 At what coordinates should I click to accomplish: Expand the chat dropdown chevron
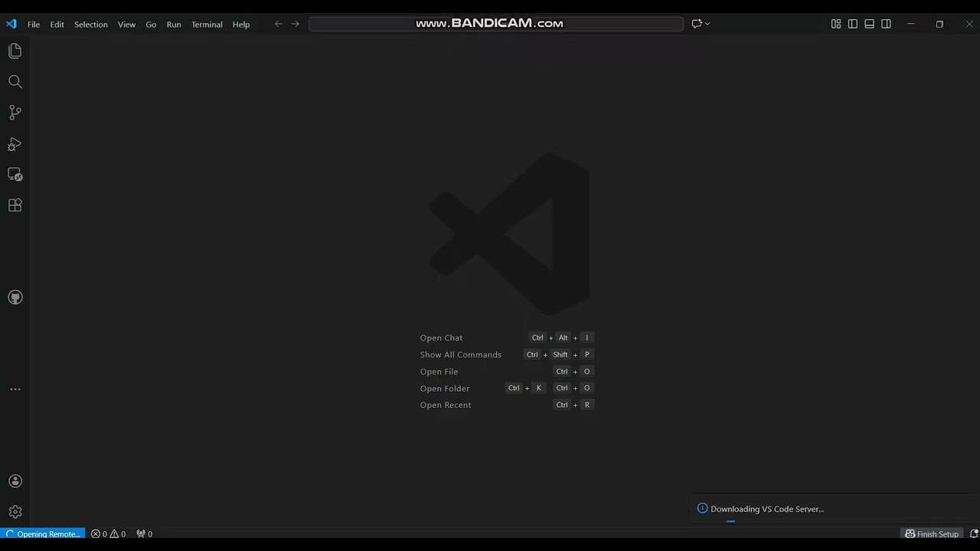click(x=707, y=24)
